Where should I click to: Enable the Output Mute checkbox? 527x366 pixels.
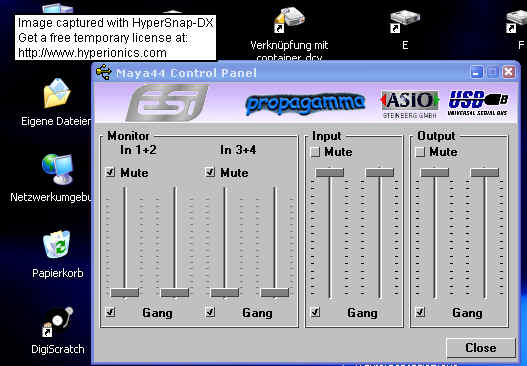pyautogui.click(x=420, y=152)
